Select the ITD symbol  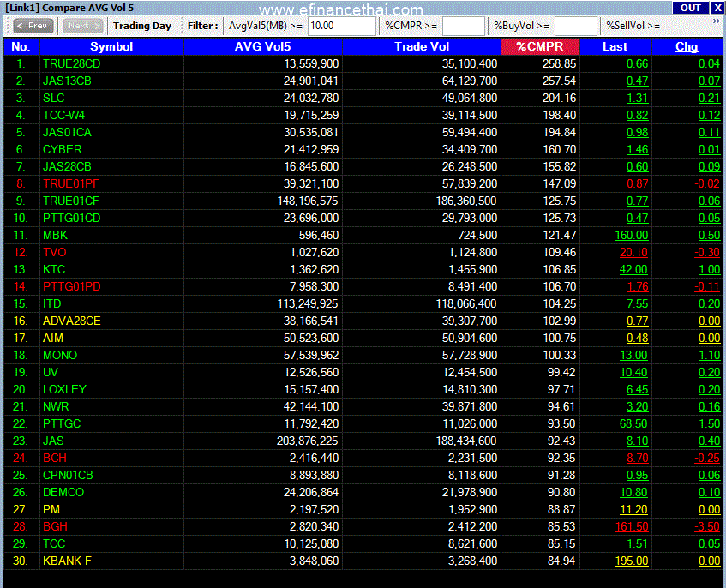(x=51, y=303)
